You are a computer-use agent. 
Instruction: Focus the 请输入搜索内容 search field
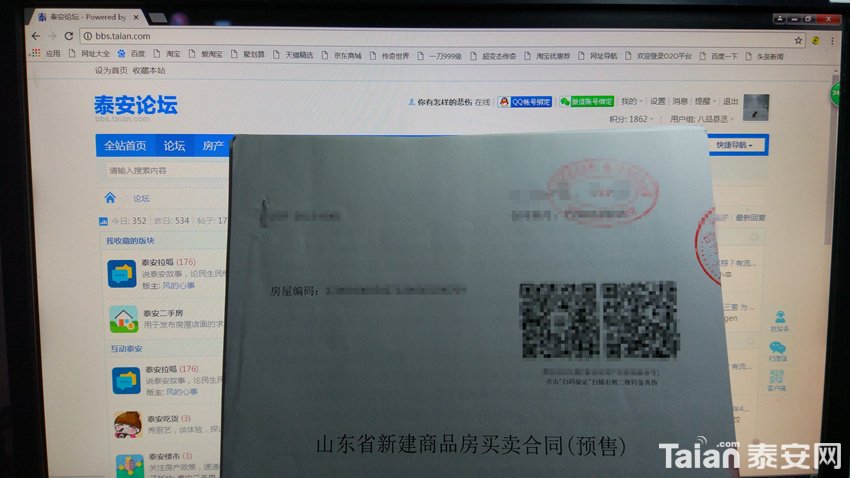pyautogui.click(x=166, y=171)
